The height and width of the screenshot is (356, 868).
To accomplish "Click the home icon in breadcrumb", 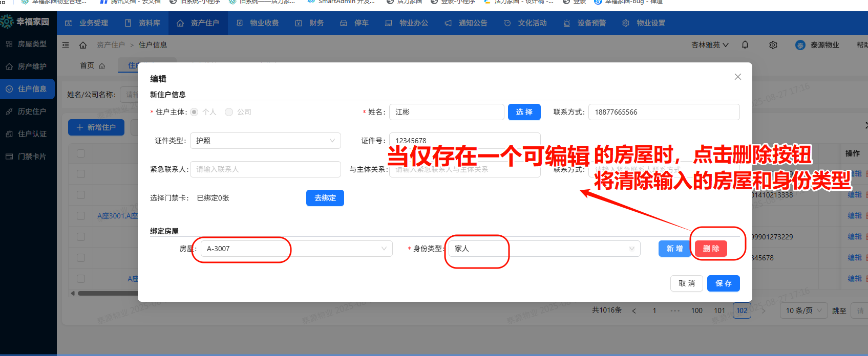I will (83, 45).
